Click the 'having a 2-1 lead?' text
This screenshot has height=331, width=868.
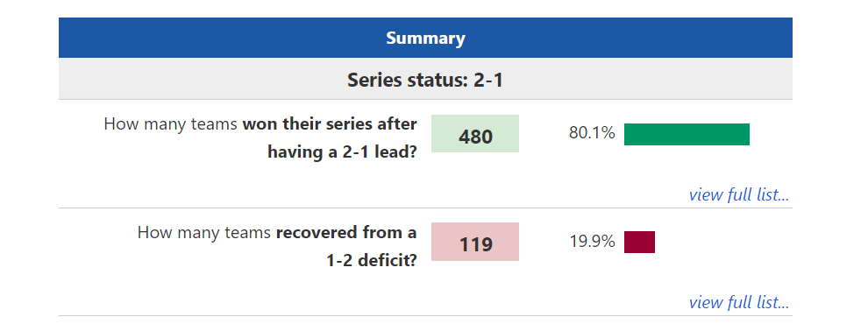pyautogui.click(x=342, y=151)
